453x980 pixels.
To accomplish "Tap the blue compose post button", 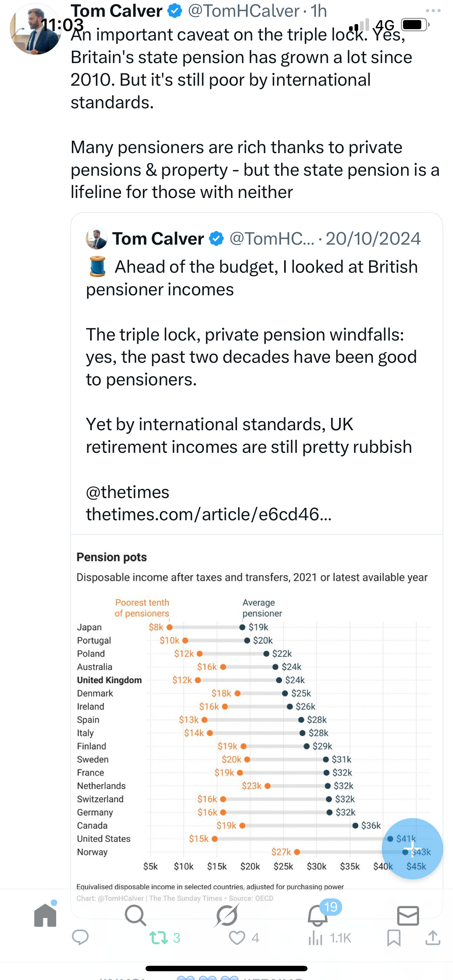I will pyautogui.click(x=412, y=848).
